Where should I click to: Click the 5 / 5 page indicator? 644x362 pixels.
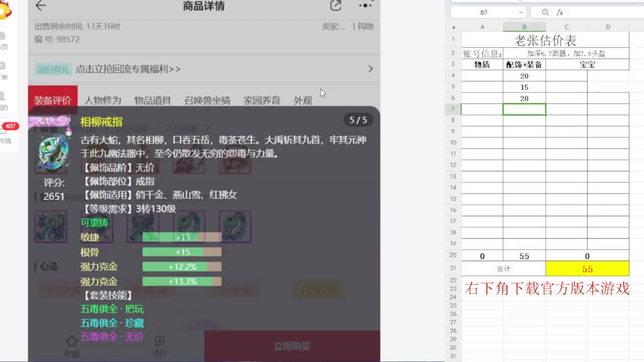(x=359, y=120)
